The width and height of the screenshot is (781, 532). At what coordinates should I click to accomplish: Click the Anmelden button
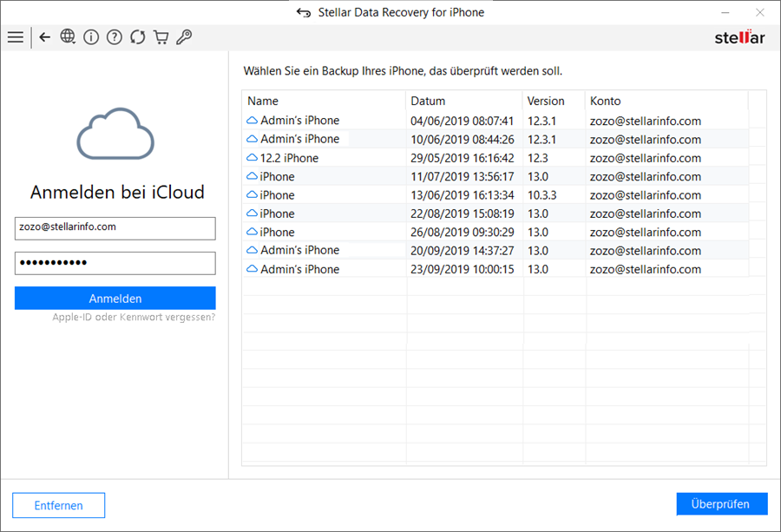coord(115,299)
